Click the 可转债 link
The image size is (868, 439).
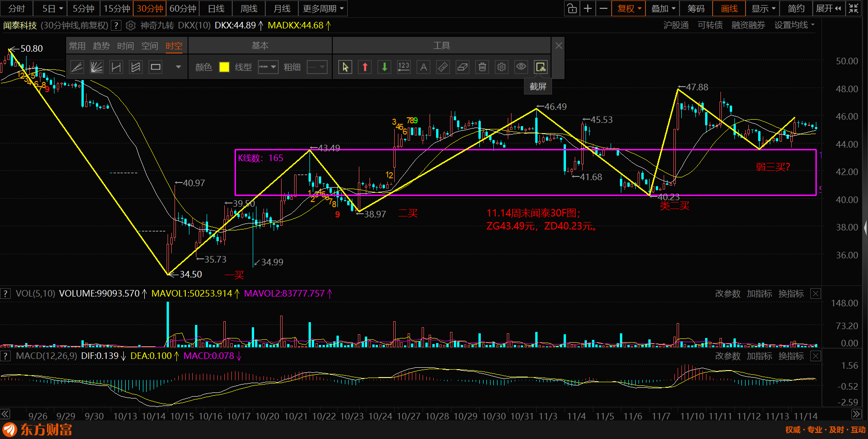point(710,25)
